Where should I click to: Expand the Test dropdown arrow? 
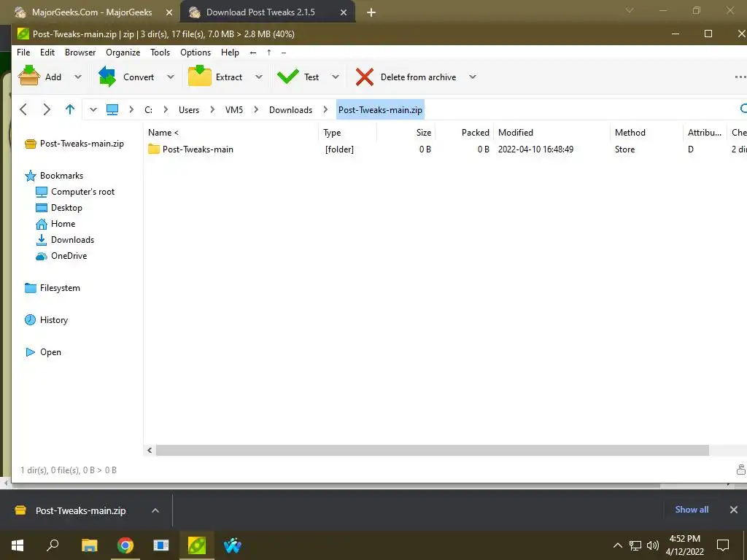click(x=336, y=77)
